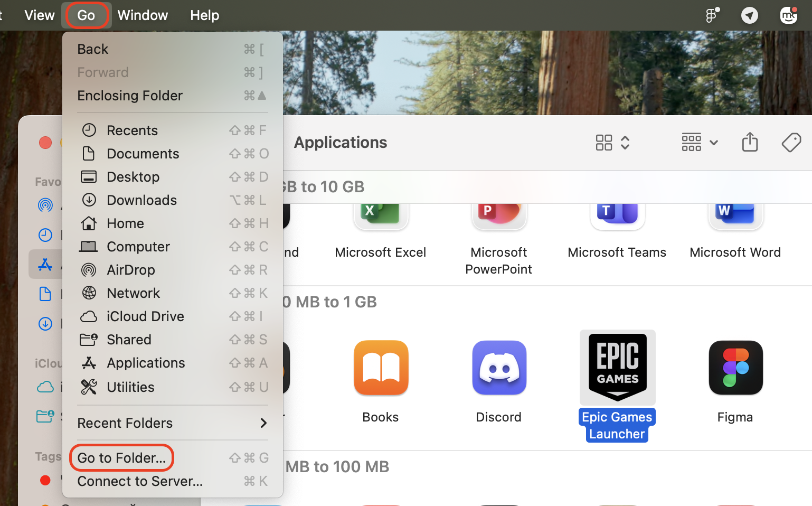Open Utilities from the Go menu
The width and height of the screenshot is (812, 506).
[x=131, y=387]
